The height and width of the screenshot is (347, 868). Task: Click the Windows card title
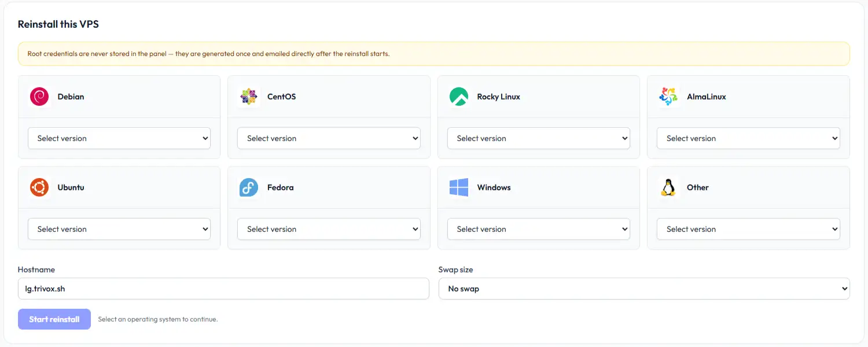click(494, 187)
